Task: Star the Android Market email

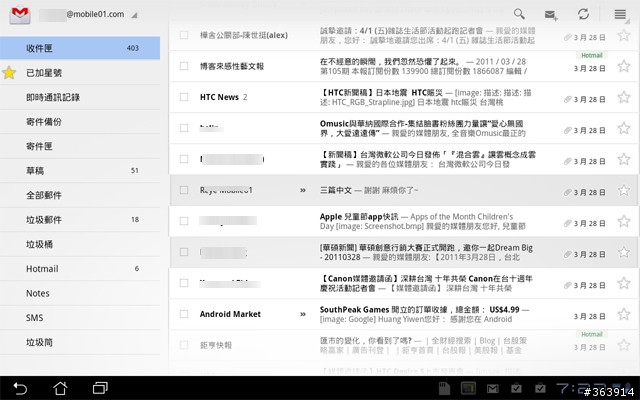Action: 624,314
